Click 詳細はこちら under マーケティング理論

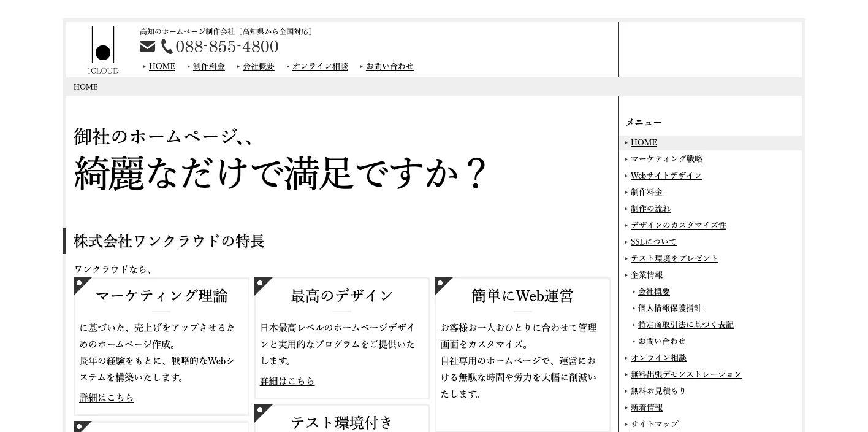click(x=107, y=398)
